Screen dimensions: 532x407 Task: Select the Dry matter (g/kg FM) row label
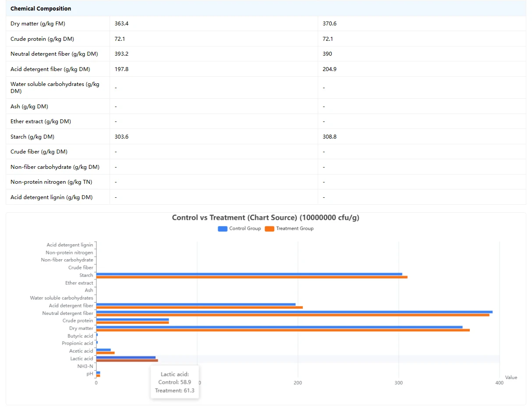point(38,24)
